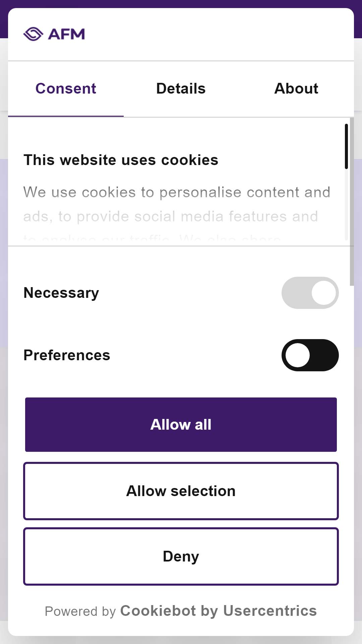Click the Preferences category label

tap(67, 355)
